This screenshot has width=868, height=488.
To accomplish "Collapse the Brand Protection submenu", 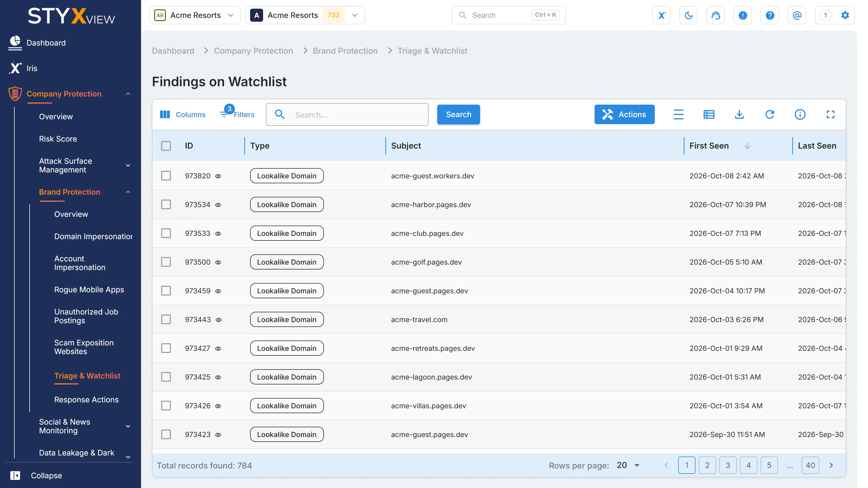I will point(128,192).
